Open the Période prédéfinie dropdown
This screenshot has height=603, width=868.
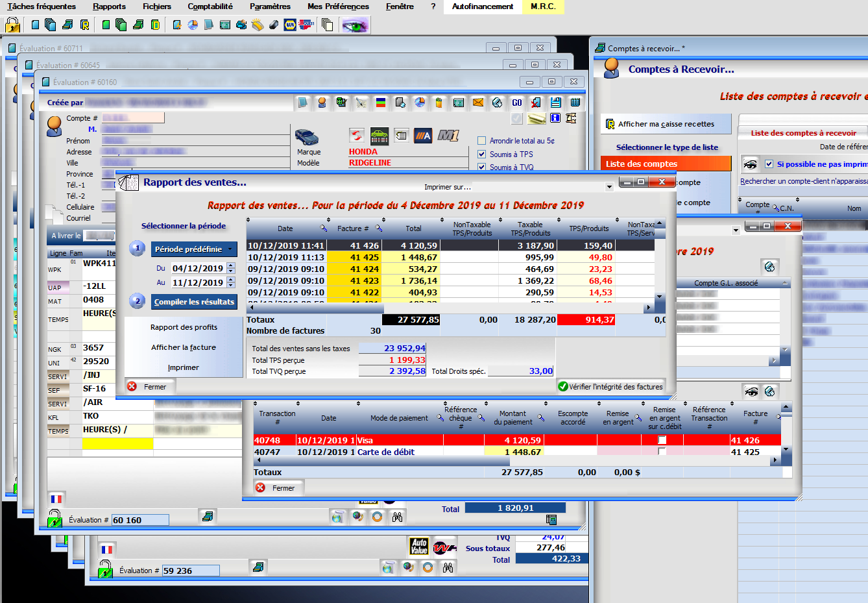click(193, 249)
